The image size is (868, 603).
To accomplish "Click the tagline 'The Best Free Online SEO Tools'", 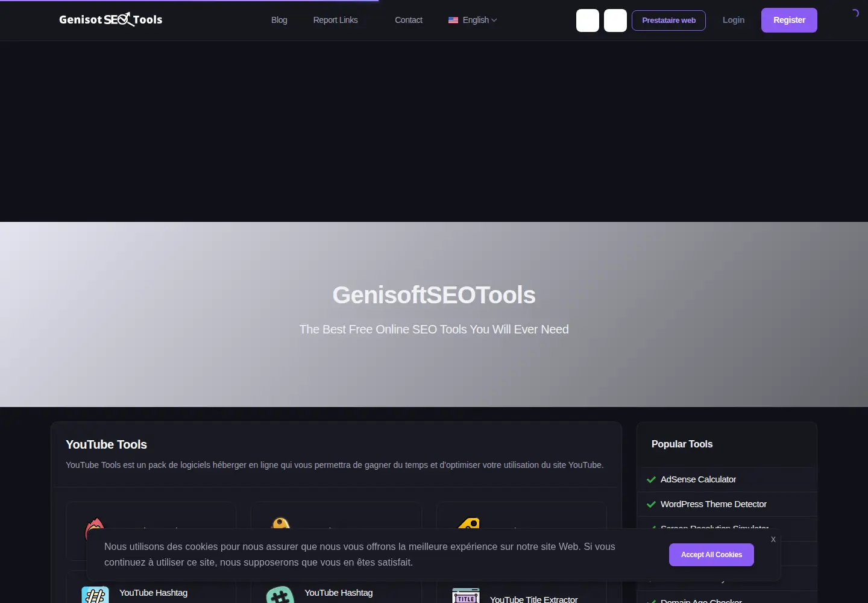I will point(434,329).
